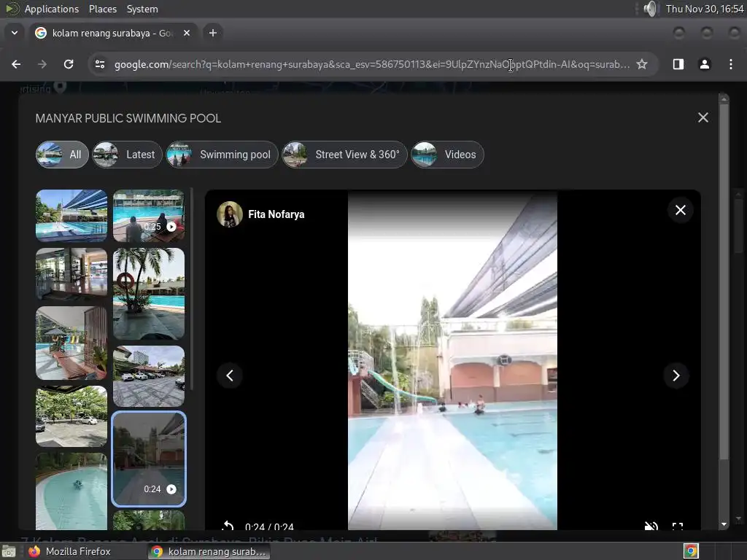The image size is (747, 560).
Task: Close the Manyar Public Swimming Pool gallery
Action: point(703,117)
